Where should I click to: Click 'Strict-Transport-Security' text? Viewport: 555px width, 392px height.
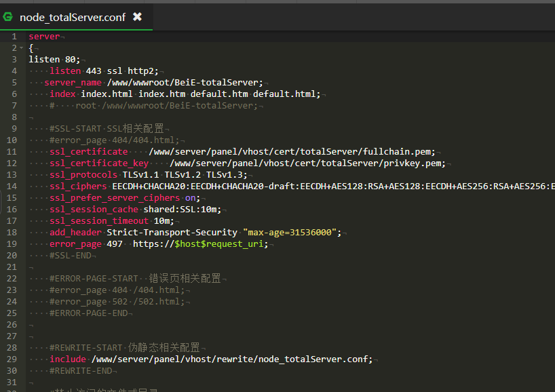(x=172, y=233)
